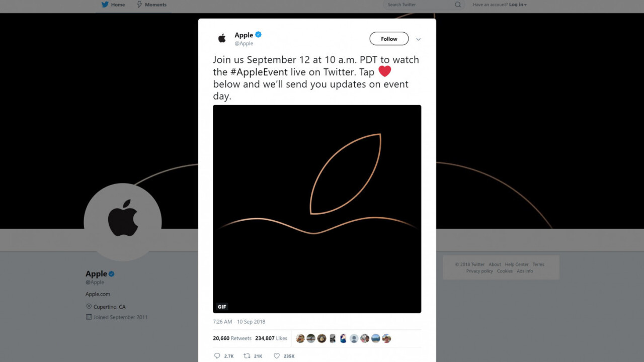Click Apple's avatar in the tweet header
Image resolution: width=644 pixels, height=362 pixels.
pos(222,39)
